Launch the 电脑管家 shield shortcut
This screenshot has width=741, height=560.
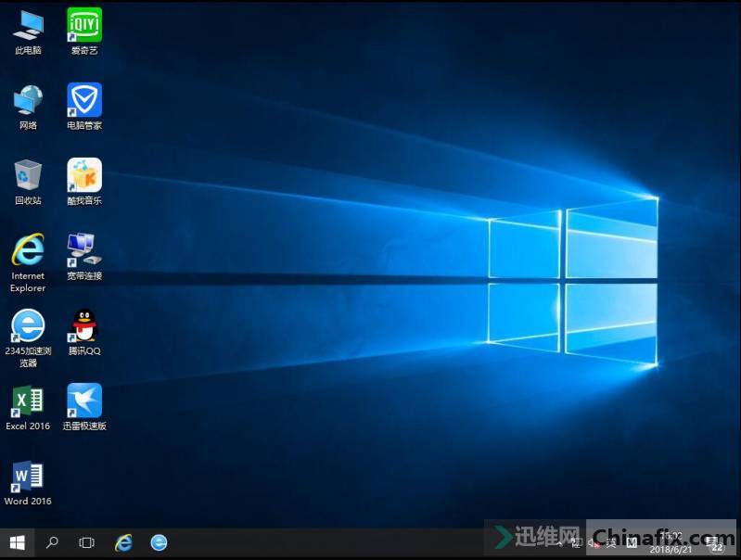[x=84, y=107]
